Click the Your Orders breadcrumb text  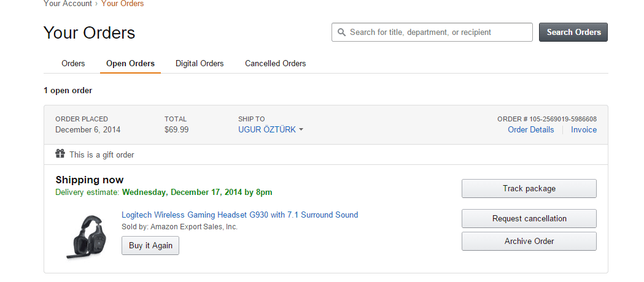click(x=122, y=4)
